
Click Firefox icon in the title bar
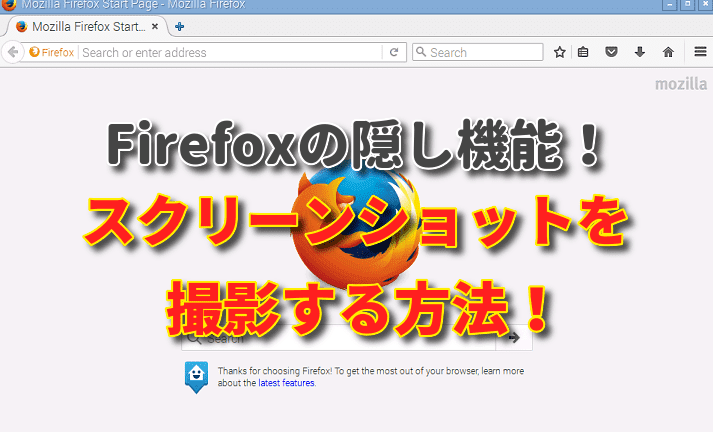pyautogui.click(x=9, y=4)
